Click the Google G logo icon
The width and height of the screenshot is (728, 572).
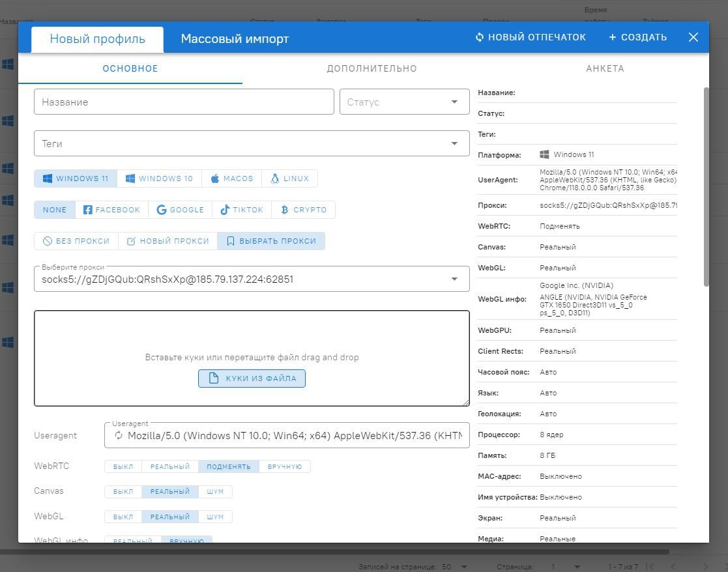(x=162, y=210)
